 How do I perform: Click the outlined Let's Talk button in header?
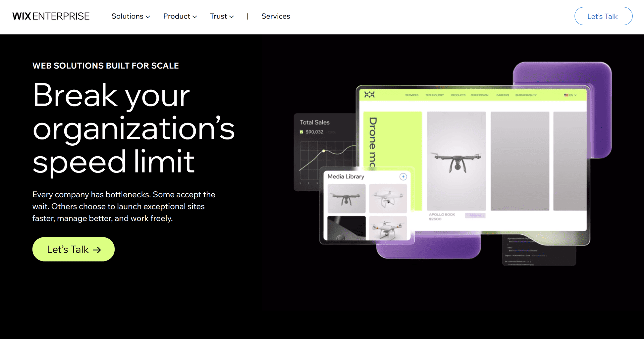[x=603, y=16]
